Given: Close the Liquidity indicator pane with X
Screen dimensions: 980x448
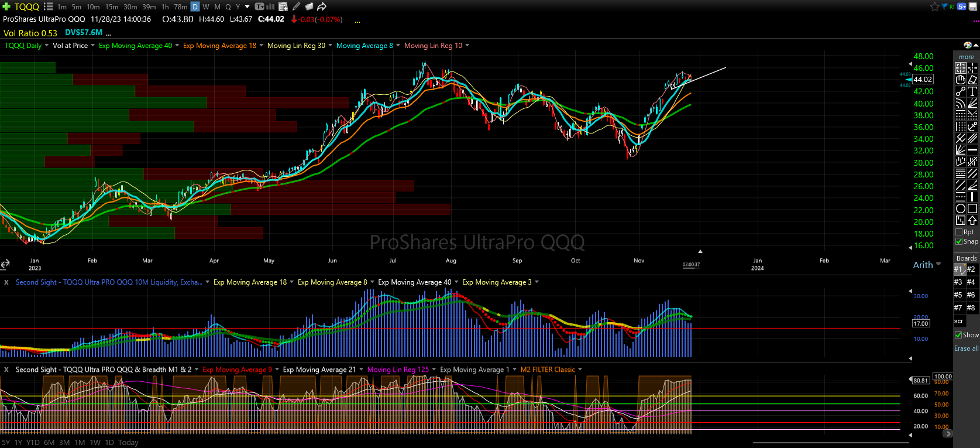Looking at the screenshot, I should point(6,282).
